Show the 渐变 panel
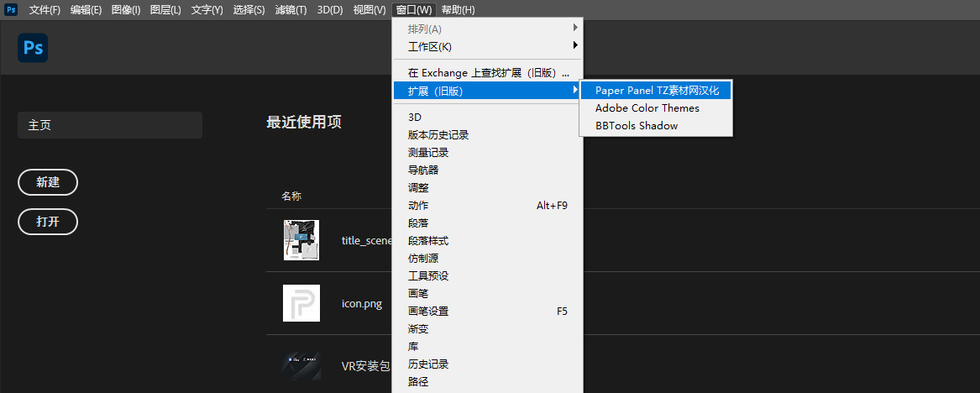This screenshot has height=393, width=980. point(488,328)
